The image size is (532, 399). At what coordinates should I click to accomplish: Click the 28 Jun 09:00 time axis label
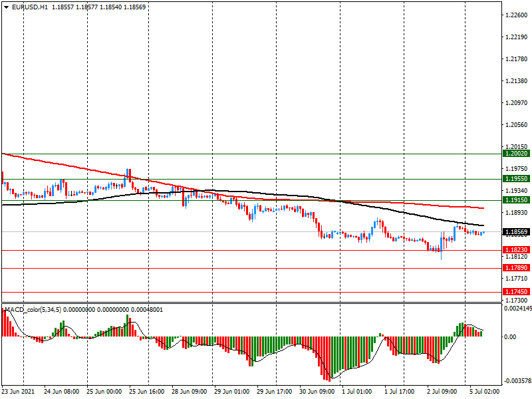point(188,392)
